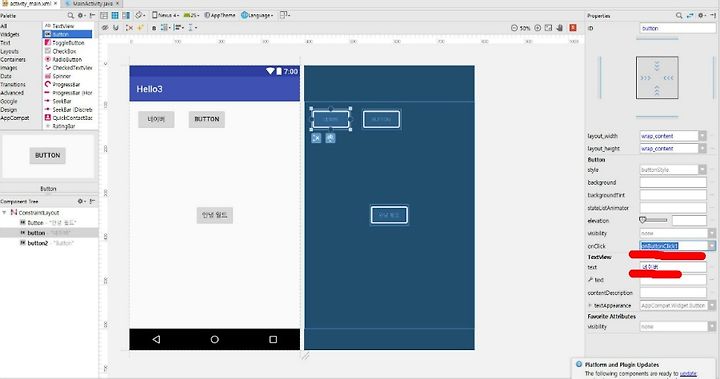Open Component Tree gear settings

pos(81,201)
